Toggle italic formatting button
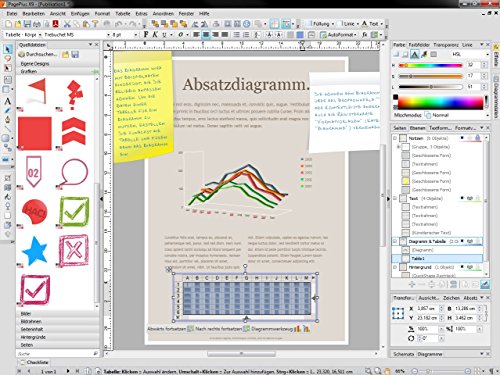Image resolution: width=500 pixels, height=375 pixels. pyautogui.click(x=155, y=34)
